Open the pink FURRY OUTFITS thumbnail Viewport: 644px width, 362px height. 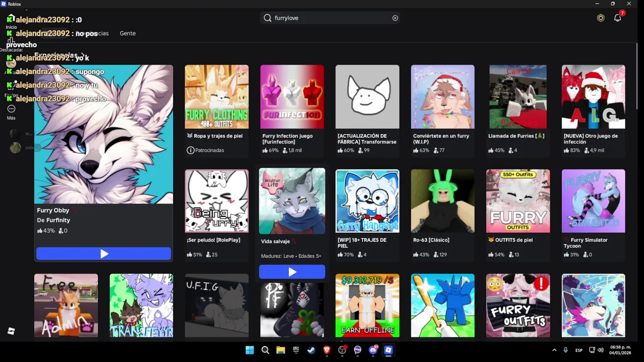(518, 305)
